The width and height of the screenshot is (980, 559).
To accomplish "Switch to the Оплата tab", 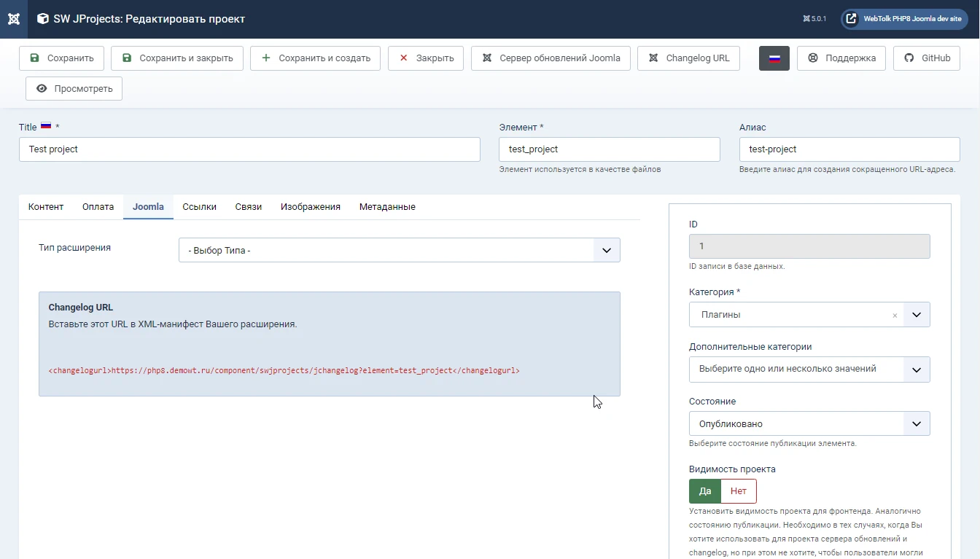I will [98, 207].
